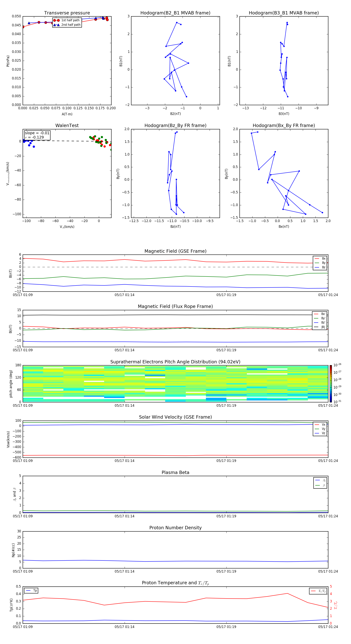Click the red Te/Tp right axis label
This screenshot has width=351, height=644.
pos(336,605)
